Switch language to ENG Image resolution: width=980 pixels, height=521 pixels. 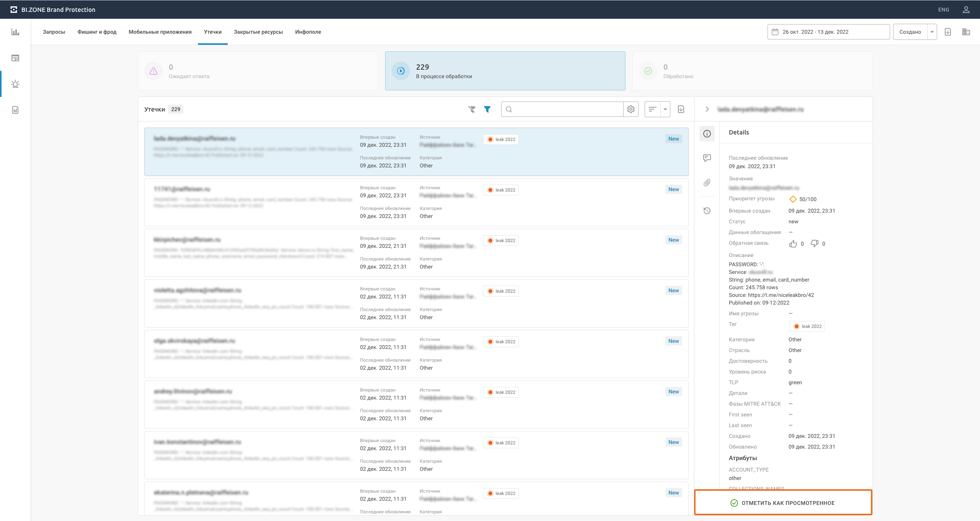[x=944, y=10]
